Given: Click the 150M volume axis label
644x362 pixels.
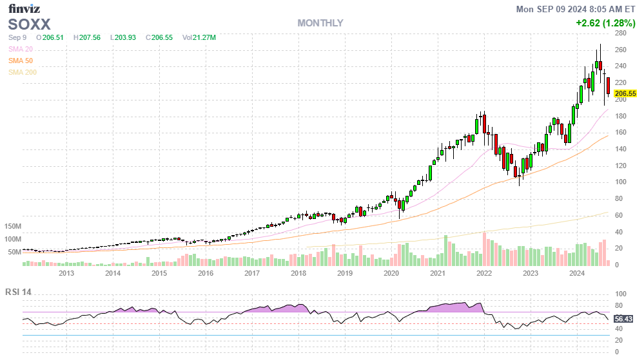Looking at the screenshot, I should (x=13, y=226).
